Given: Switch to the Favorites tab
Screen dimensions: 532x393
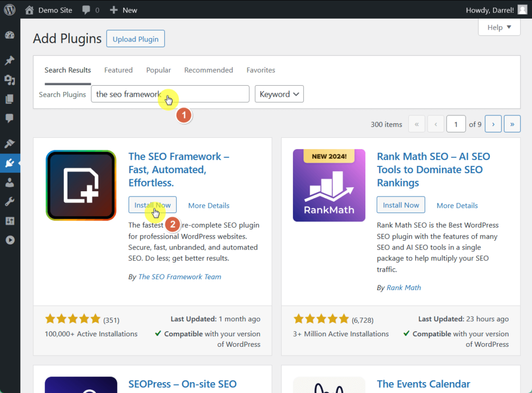Looking at the screenshot, I should tap(261, 70).
